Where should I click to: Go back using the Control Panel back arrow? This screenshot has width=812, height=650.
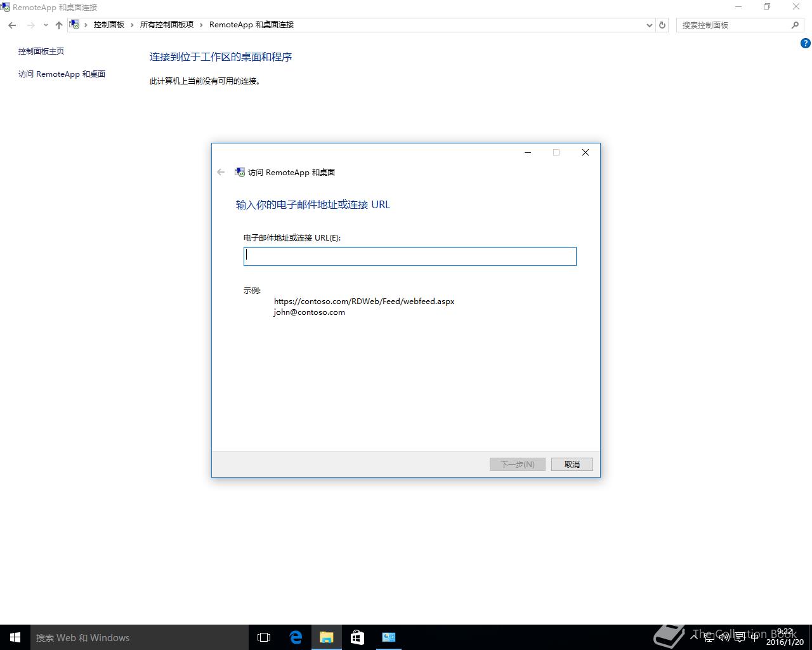click(12, 25)
